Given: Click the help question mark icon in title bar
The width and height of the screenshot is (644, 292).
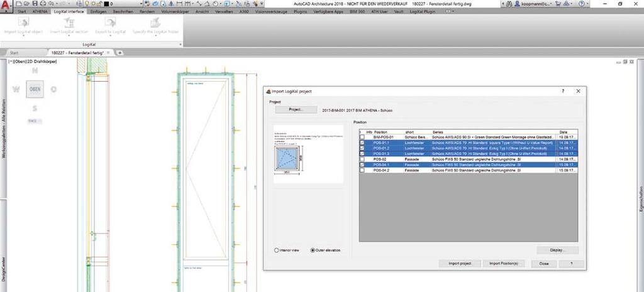Looking at the screenshot, I should click(581, 3).
